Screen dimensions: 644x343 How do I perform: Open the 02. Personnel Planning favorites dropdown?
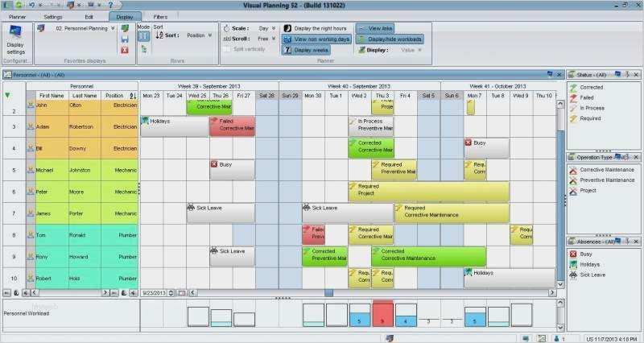tap(113, 28)
